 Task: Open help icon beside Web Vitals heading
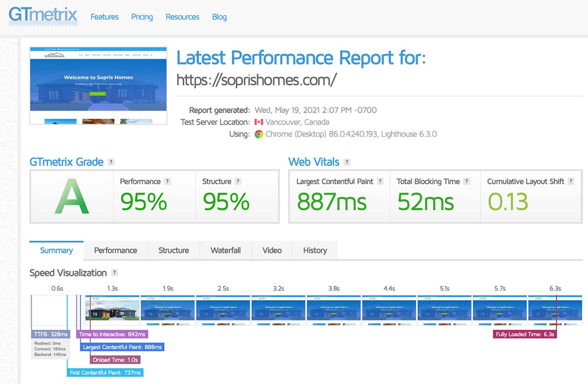[x=347, y=162]
